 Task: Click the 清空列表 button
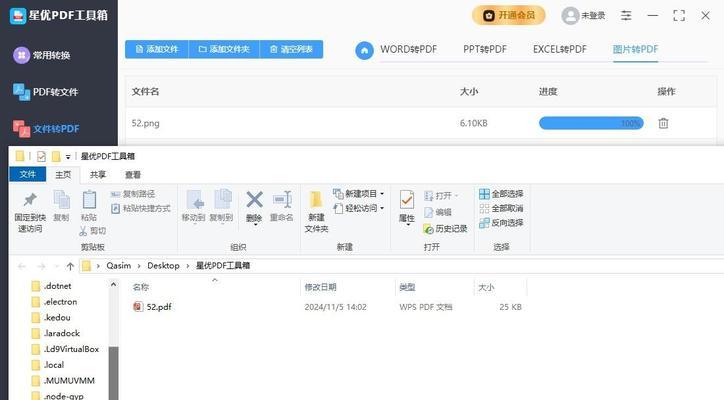click(x=291, y=49)
